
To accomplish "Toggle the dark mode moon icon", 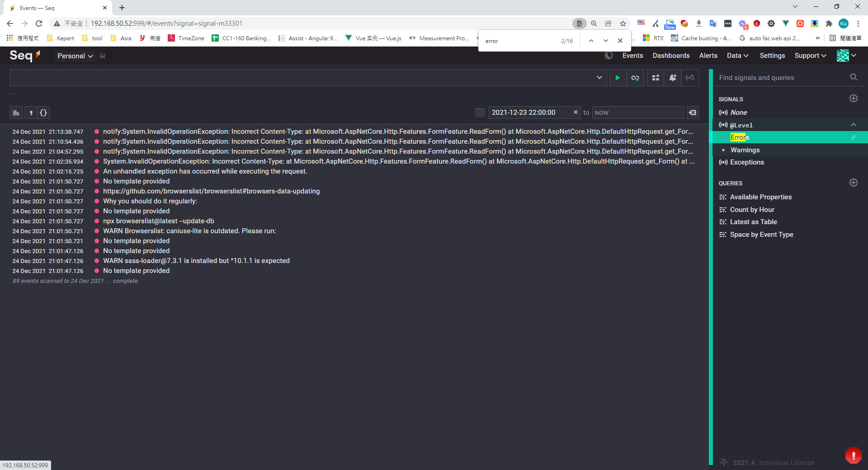I will (x=609, y=56).
